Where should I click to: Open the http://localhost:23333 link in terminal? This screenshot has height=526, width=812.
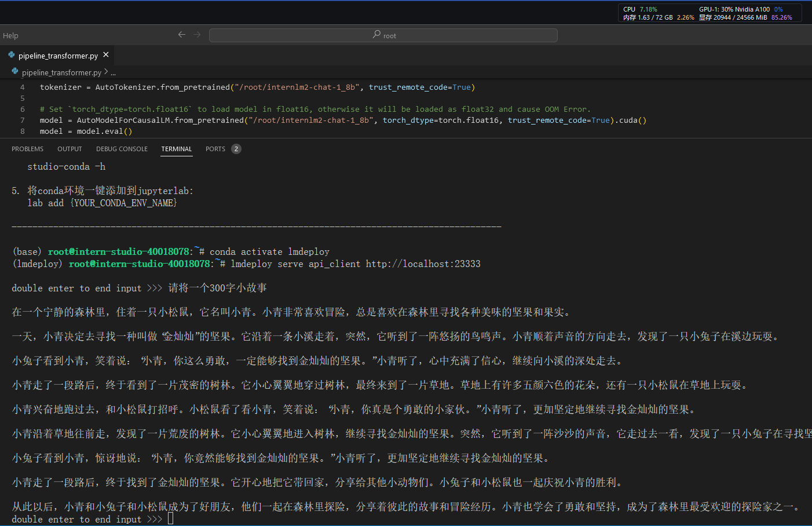pos(423,264)
